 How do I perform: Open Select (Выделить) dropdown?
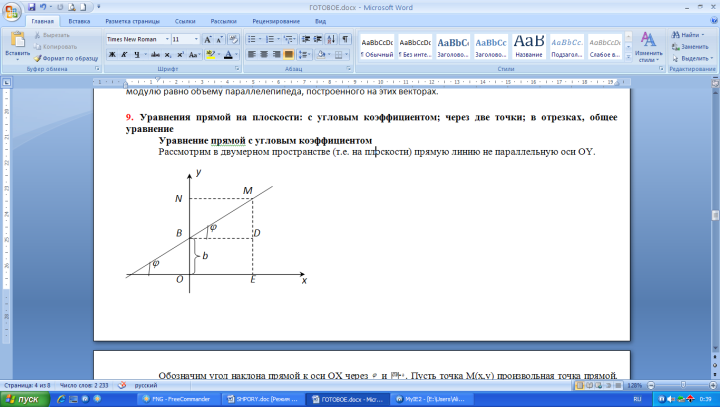692,58
